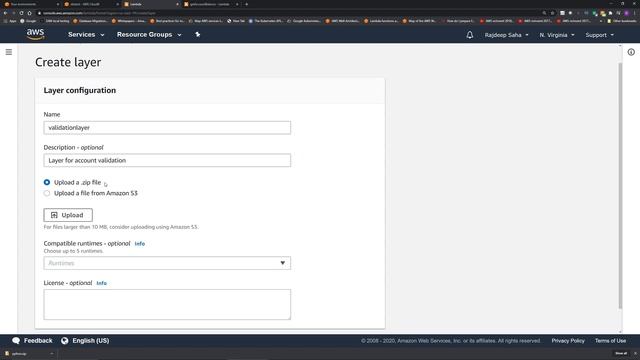Switch to the Lambda browser tab

[x=151, y=4]
